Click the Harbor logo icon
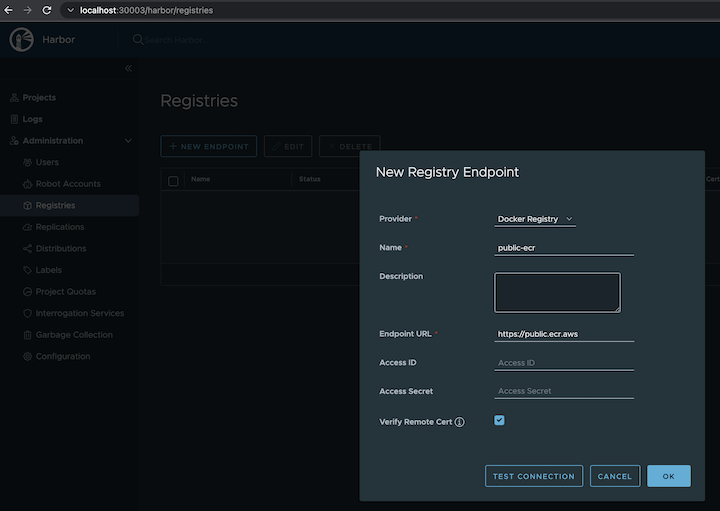The width and height of the screenshot is (720, 511). click(x=22, y=40)
